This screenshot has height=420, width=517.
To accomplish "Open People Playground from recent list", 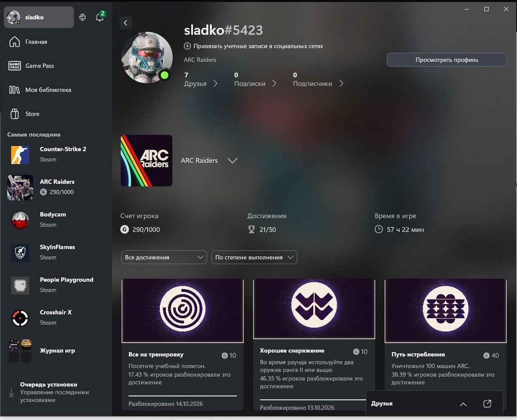I will tap(56, 285).
